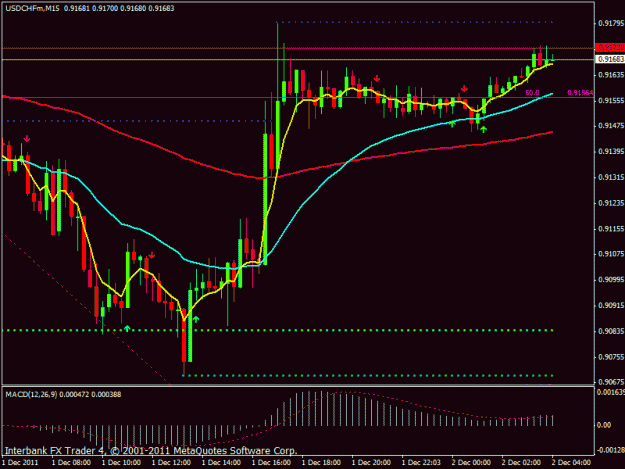
Task: Click the 1 Dec 12:00 time label
Action: [171, 463]
